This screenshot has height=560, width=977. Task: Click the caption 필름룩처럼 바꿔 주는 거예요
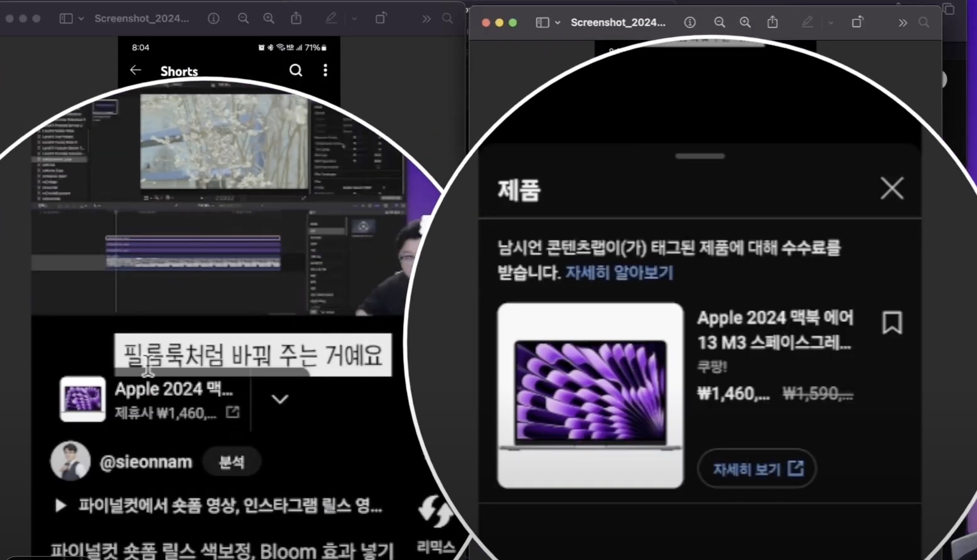click(x=253, y=355)
